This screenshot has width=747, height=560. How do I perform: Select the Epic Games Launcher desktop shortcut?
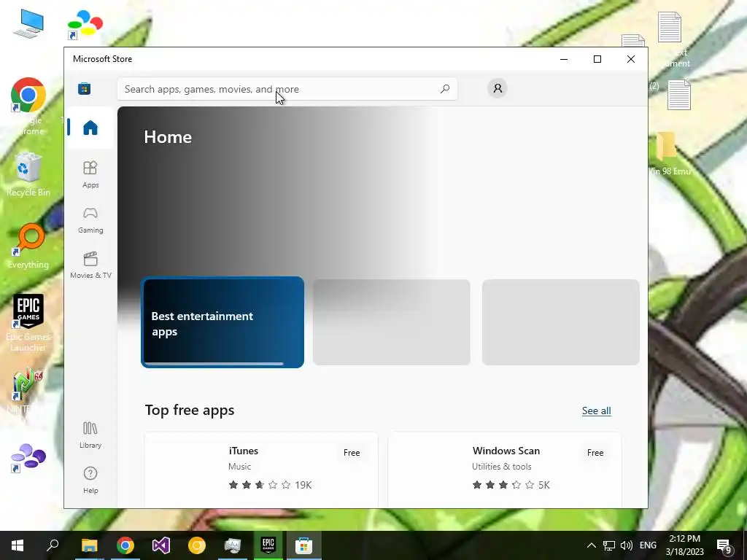pos(28,323)
